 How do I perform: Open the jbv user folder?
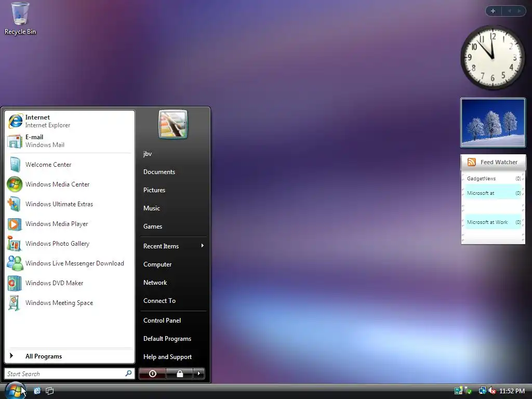[x=173, y=154]
